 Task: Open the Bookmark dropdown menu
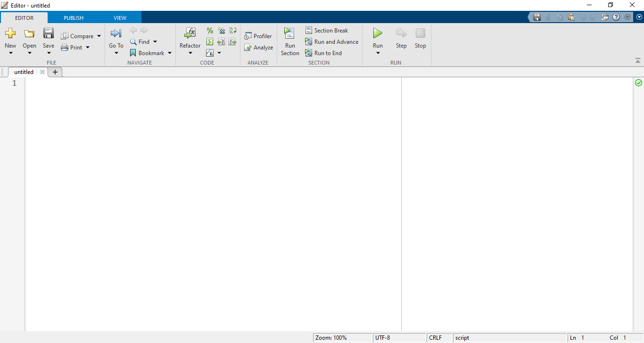[170, 53]
